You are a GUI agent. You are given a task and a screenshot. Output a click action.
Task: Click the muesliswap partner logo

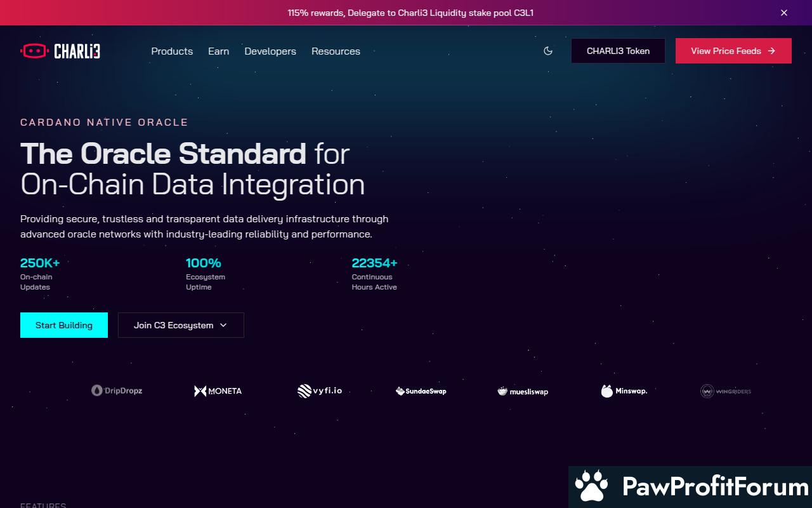coord(523,391)
